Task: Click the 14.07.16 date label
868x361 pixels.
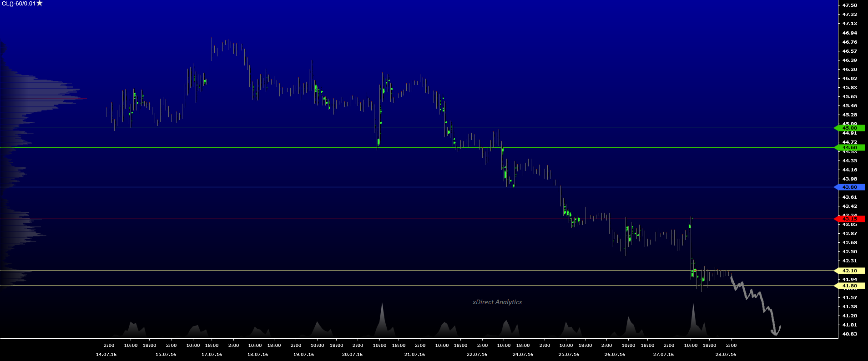Action: coord(106,355)
